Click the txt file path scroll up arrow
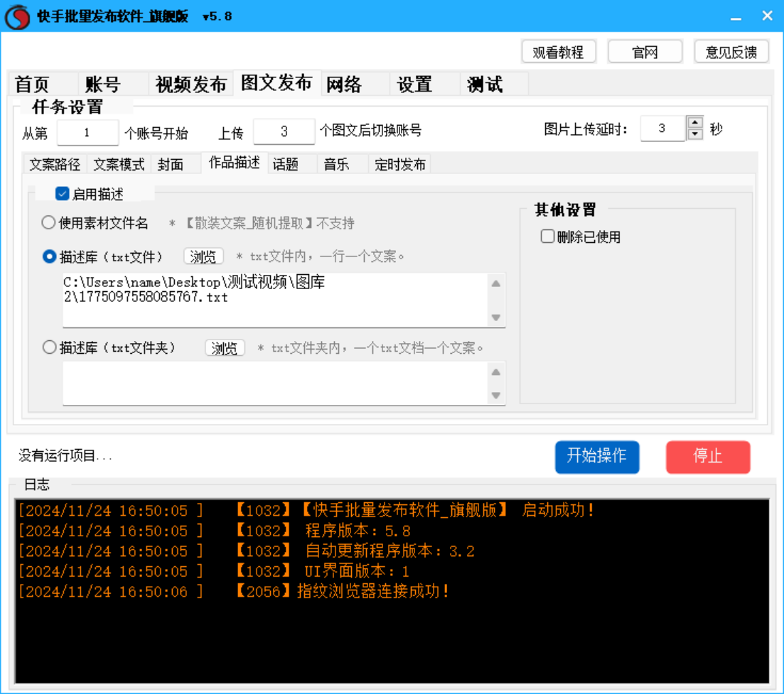This screenshot has width=784, height=694. [496, 284]
